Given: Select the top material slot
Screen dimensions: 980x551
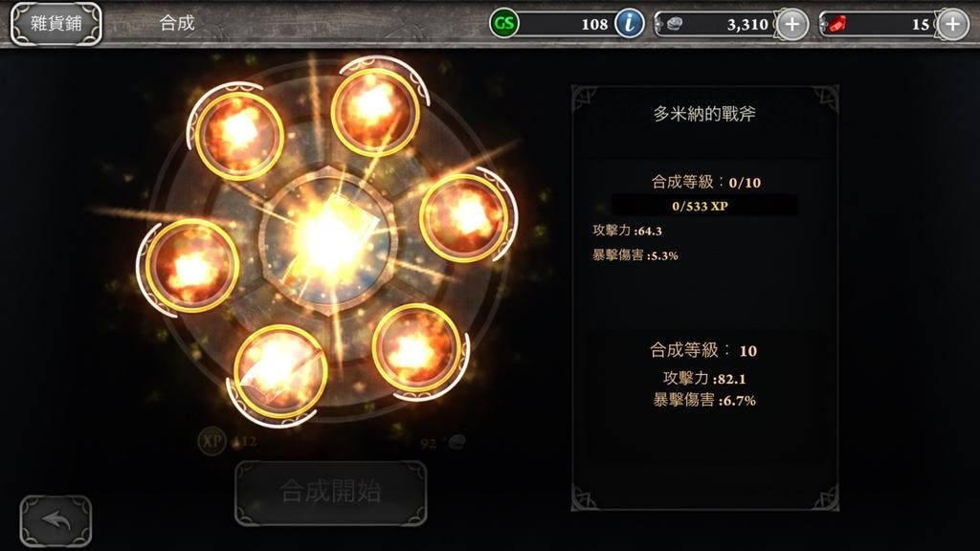Looking at the screenshot, I should click(374, 111).
